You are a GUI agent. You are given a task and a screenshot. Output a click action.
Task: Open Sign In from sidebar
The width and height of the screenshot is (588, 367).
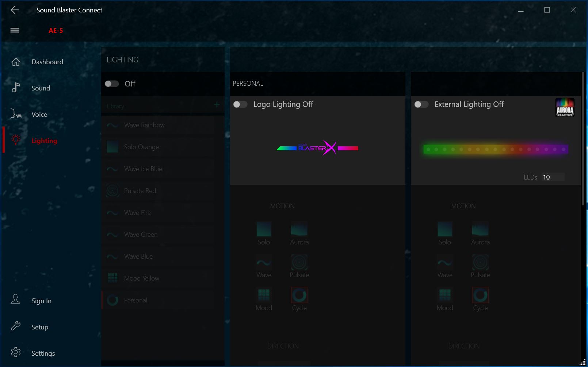[41, 301]
